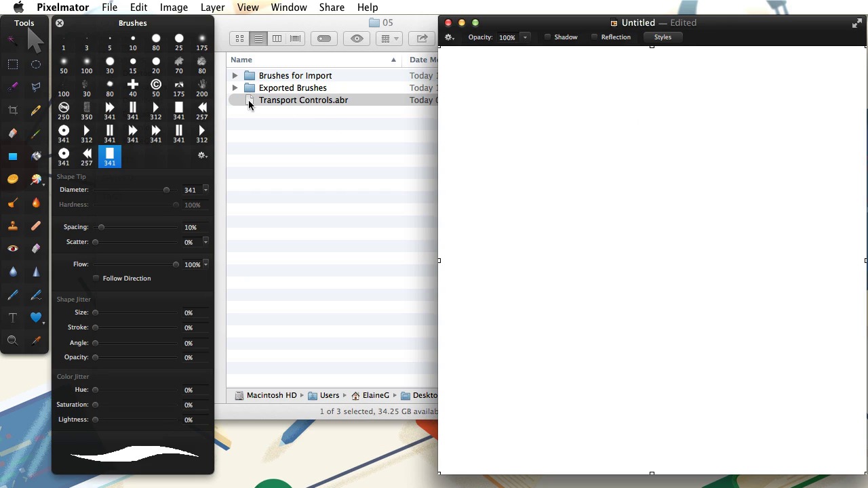Select the blue Rectangle shape tool
Viewport: 868px width, 488px height.
tap(13, 157)
